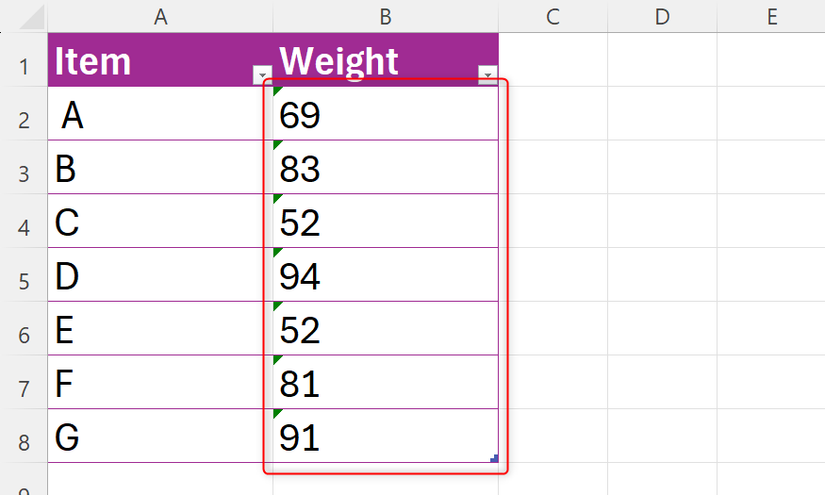Image resolution: width=825 pixels, height=495 pixels.
Task: Open the Weight column filter dropdown
Action: tap(487, 75)
